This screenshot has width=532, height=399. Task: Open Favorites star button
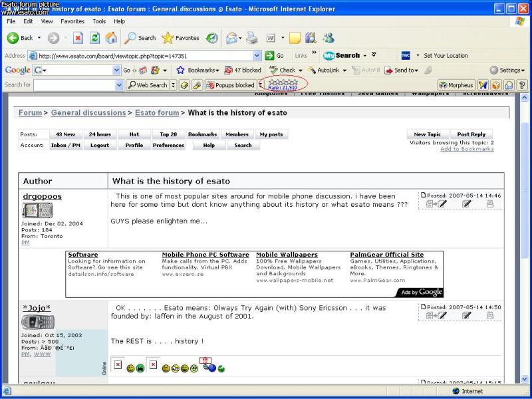tap(180, 38)
